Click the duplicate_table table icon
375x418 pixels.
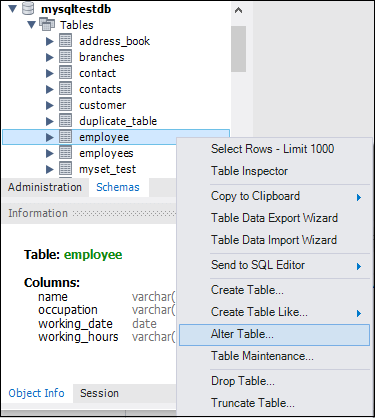click(x=65, y=121)
